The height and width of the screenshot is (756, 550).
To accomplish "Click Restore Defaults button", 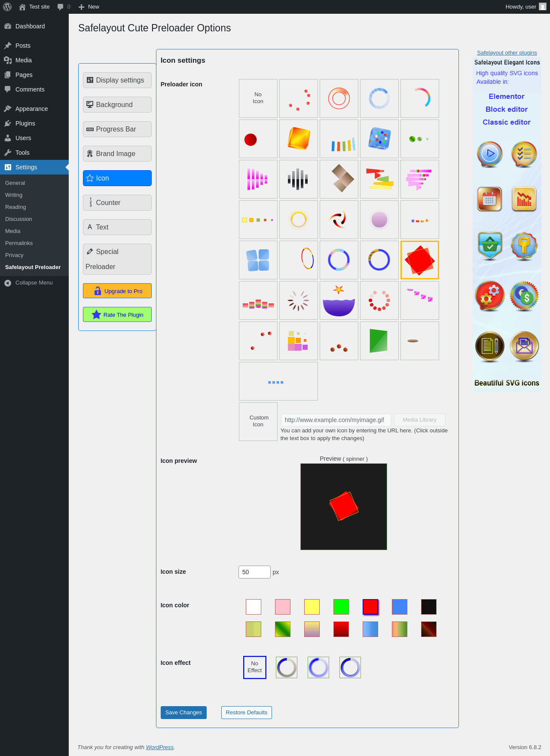I will click(246, 713).
